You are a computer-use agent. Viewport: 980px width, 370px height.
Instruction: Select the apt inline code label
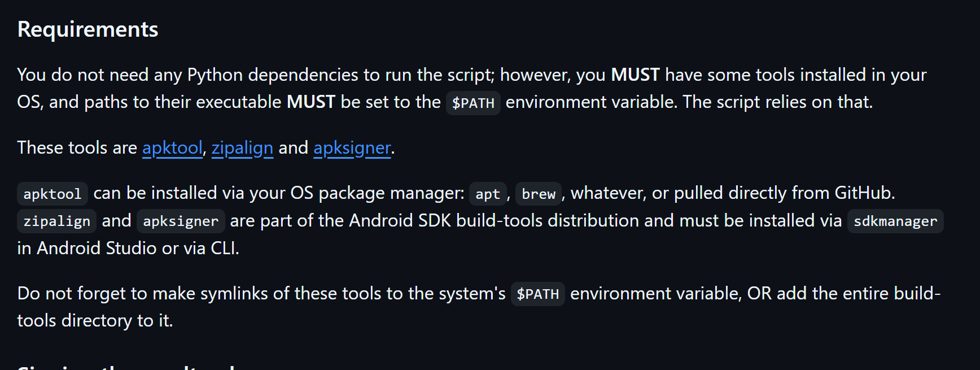point(488,194)
